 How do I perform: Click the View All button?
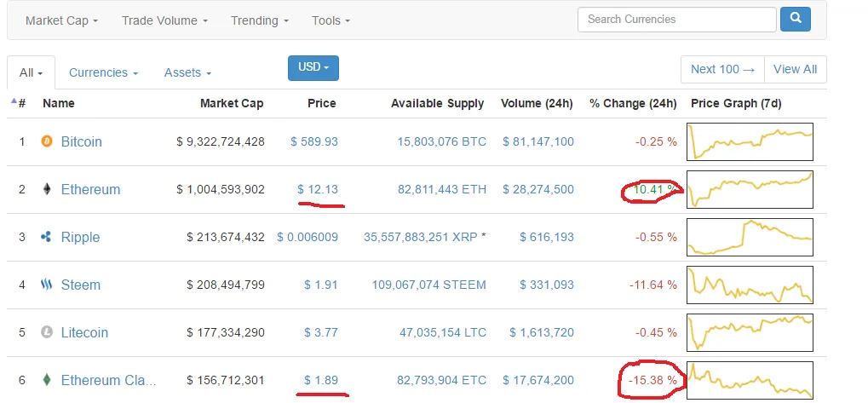(795, 69)
